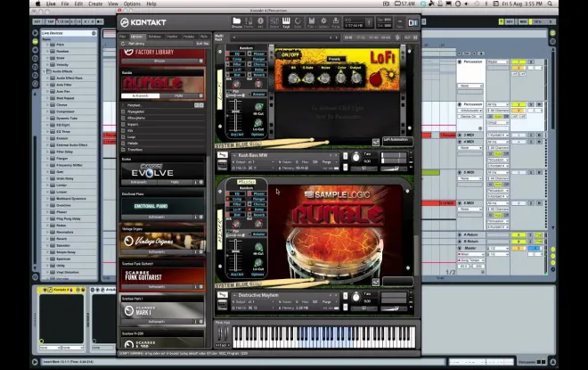The height and width of the screenshot is (370, 588).
Task: Click the Live browser top arrow icon
Action: coord(36,33)
